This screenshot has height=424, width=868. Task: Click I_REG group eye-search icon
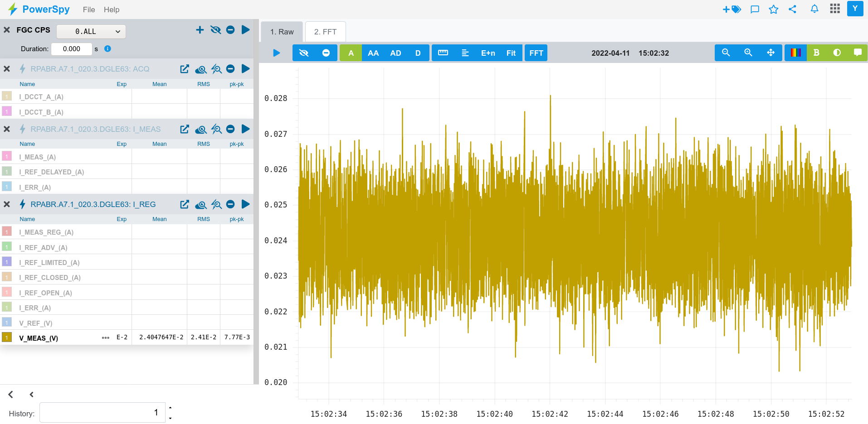200,204
